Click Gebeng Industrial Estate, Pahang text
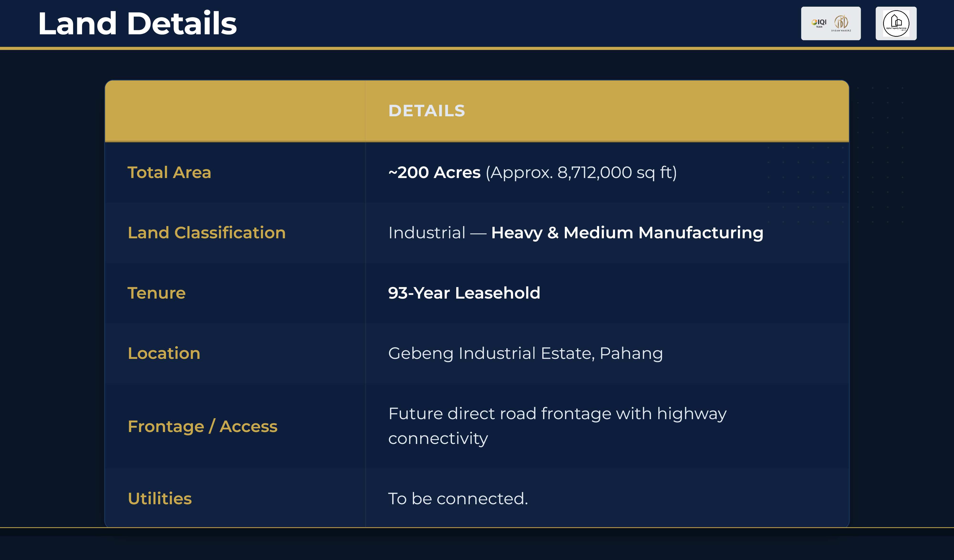 click(525, 353)
